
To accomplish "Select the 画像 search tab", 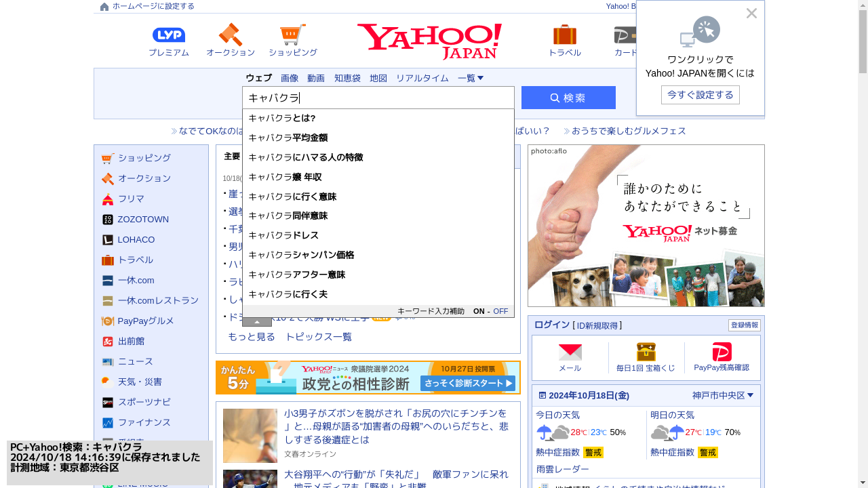I will click(290, 78).
